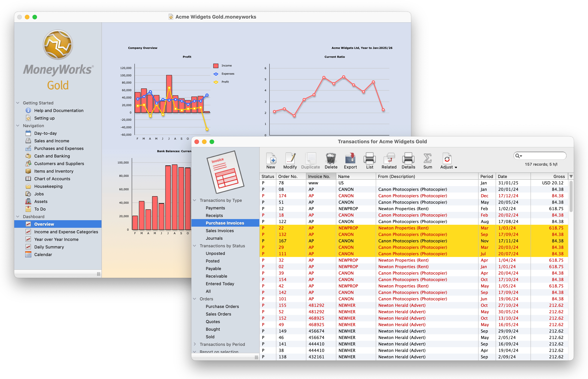Select Sales Invoices in sidebar
Screen dimensions: 588x379
220,231
